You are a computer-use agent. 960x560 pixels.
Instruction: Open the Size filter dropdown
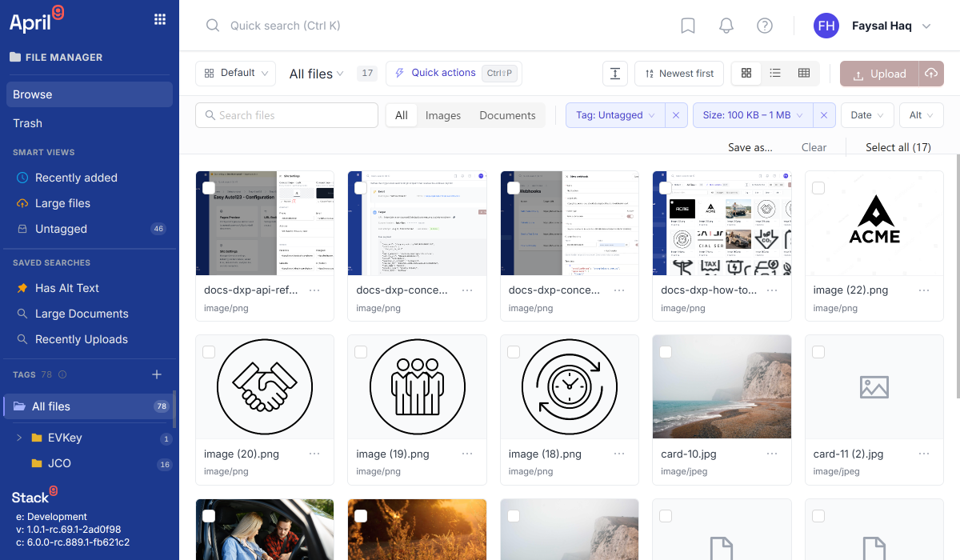click(x=753, y=115)
